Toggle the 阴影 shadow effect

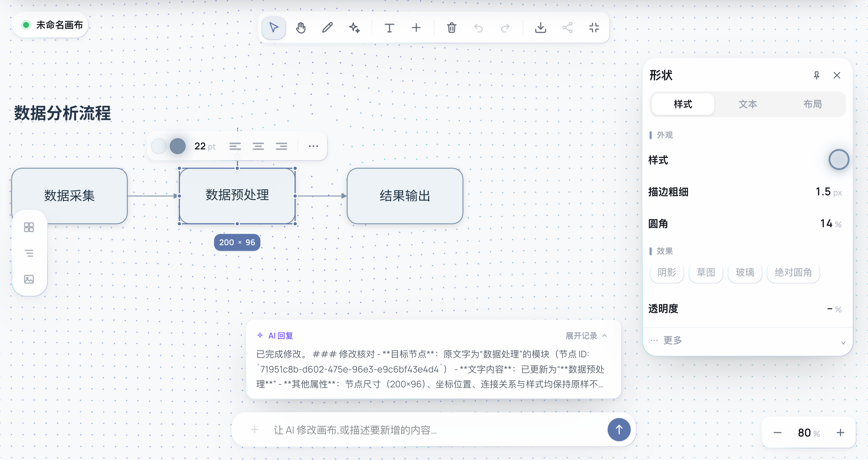pyautogui.click(x=667, y=272)
